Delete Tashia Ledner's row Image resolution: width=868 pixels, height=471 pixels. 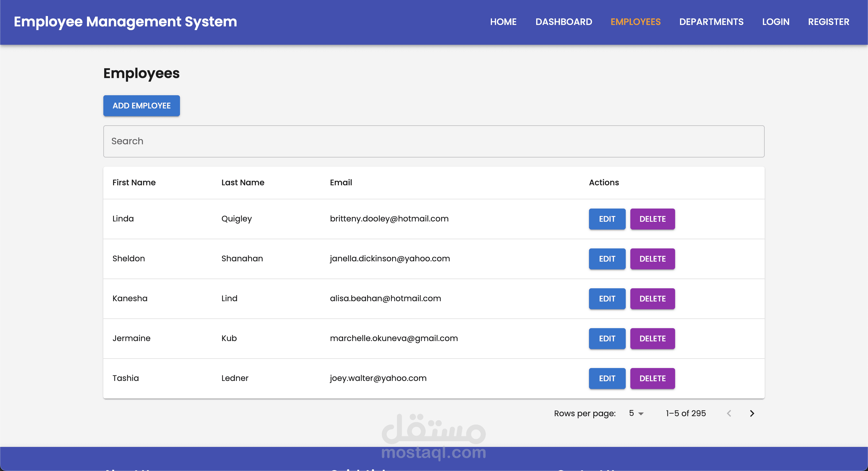click(652, 378)
